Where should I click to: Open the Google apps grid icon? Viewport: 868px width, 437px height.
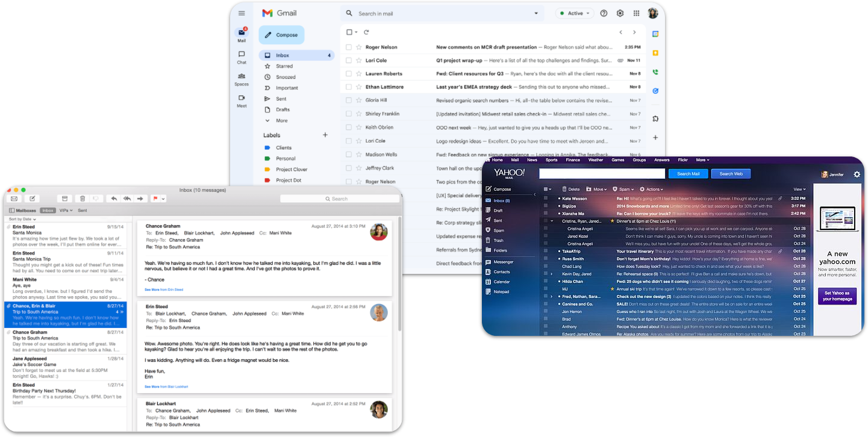636,13
